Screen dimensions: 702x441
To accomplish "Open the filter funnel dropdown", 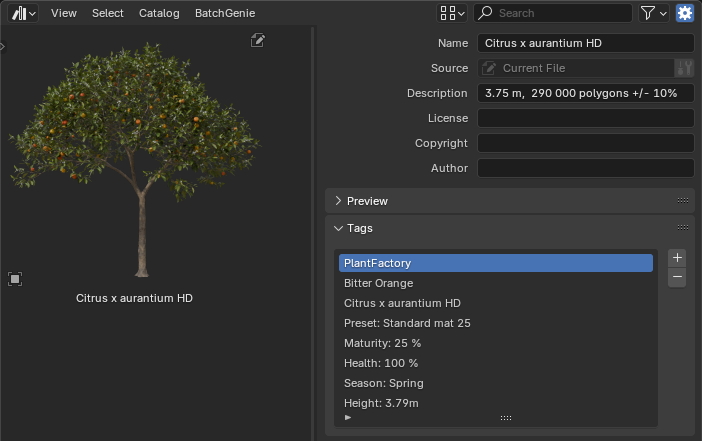I will [654, 13].
